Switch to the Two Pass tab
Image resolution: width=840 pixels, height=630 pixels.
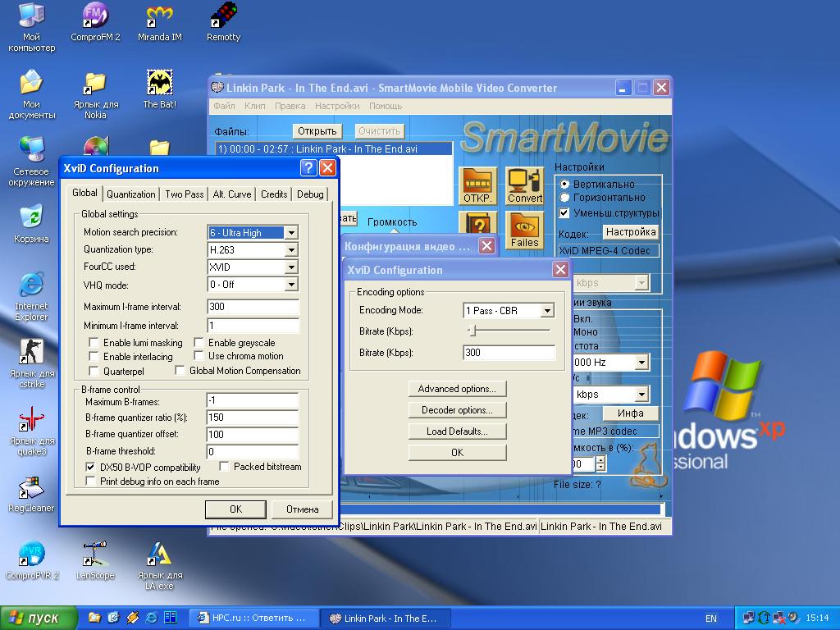(185, 194)
